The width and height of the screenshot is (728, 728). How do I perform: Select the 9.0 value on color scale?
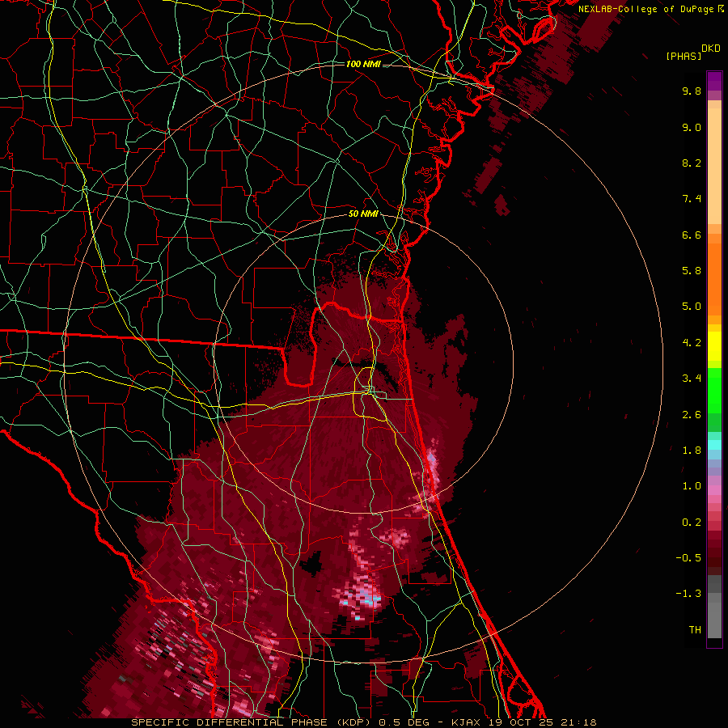coord(692,127)
